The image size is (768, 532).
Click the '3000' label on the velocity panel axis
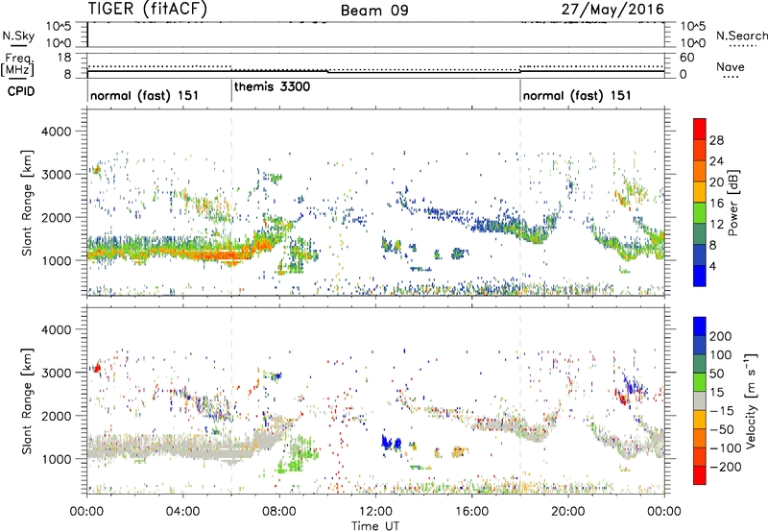(57, 373)
